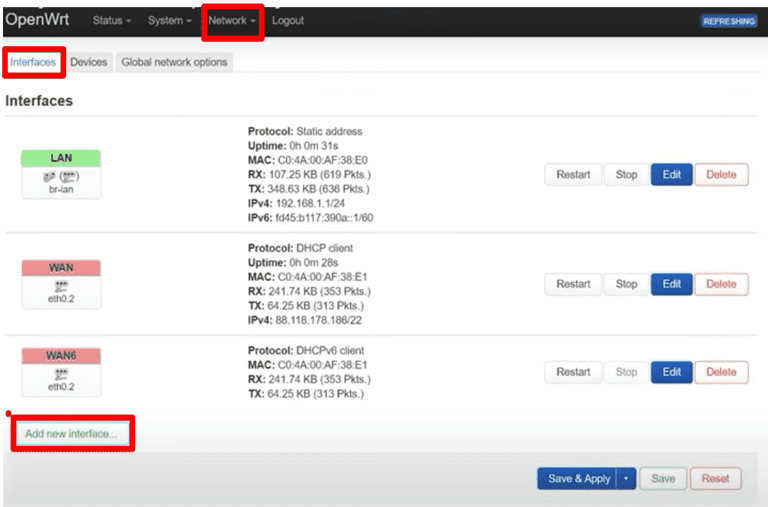768x507 pixels.
Task: Open the Global network options tab
Action: click(x=174, y=62)
